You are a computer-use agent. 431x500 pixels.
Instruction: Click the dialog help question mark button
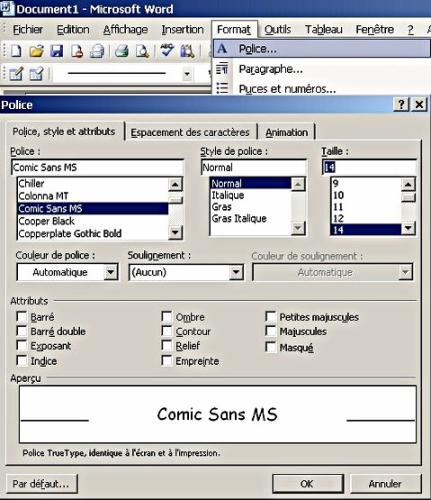(402, 105)
